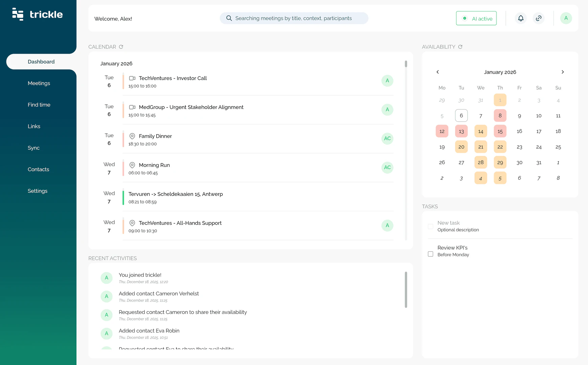Click the location pin on Family Dinner
The image size is (588, 365).
tap(132, 136)
